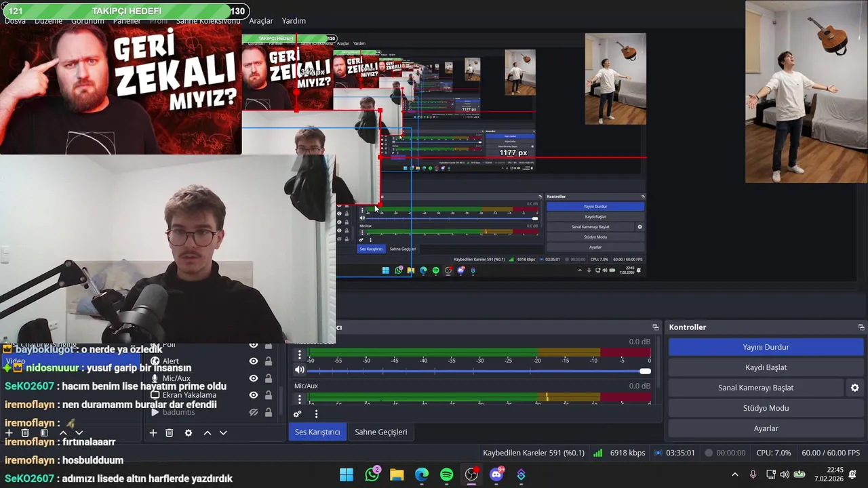Click the microphone icon in system tray
This screenshot has height=488, width=868.
(x=753, y=474)
